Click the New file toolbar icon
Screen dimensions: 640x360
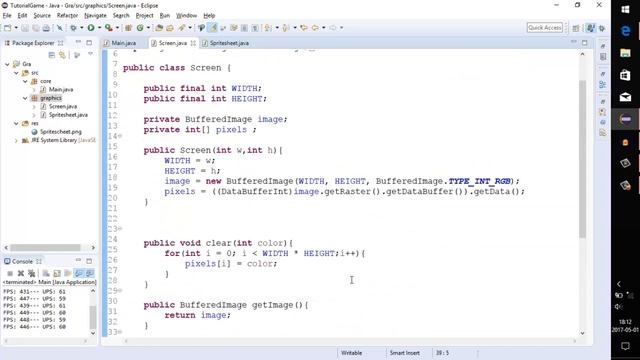point(8,28)
